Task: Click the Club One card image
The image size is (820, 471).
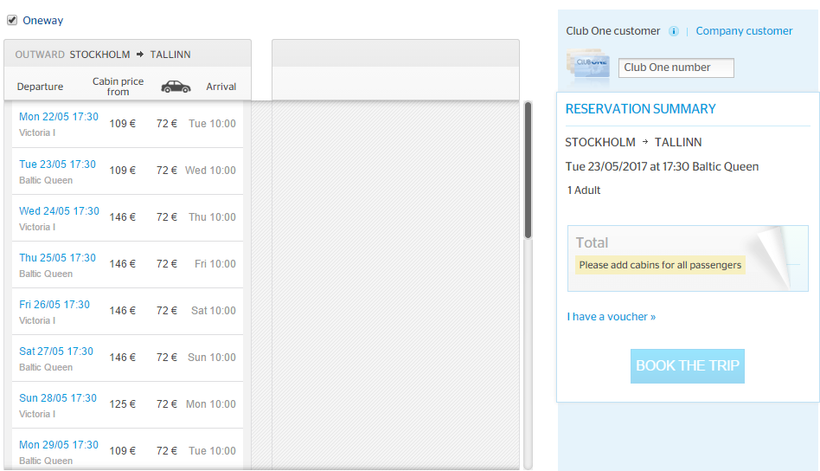Action: click(x=589, y=66)
